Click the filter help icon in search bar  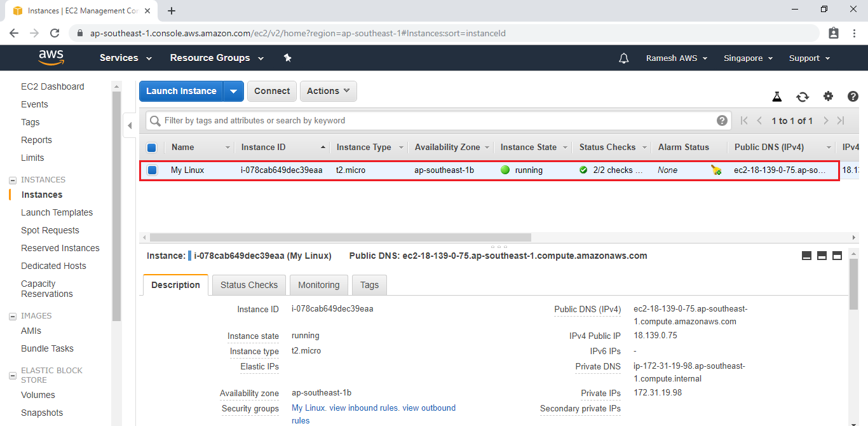click(x=722, y=120)
